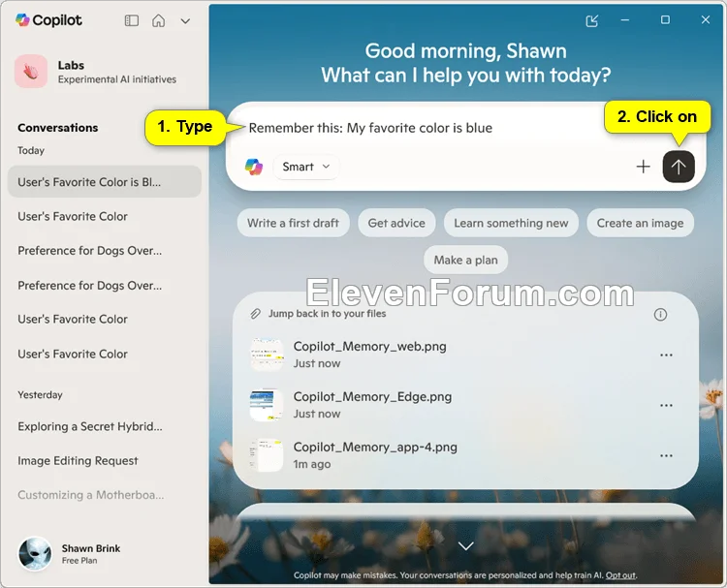
Task: Click the paperclip icon beside 'Jump back in'
Action: 256,314
